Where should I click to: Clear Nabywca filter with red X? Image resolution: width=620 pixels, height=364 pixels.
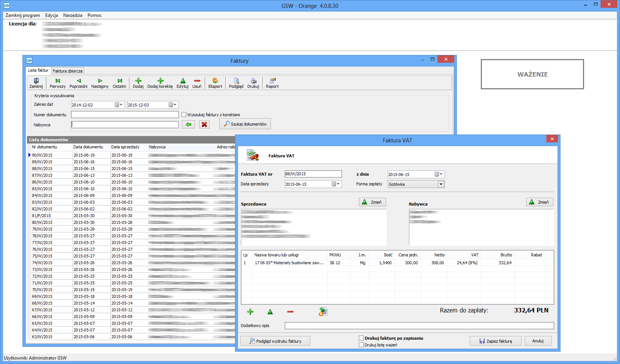click(204, 124)
